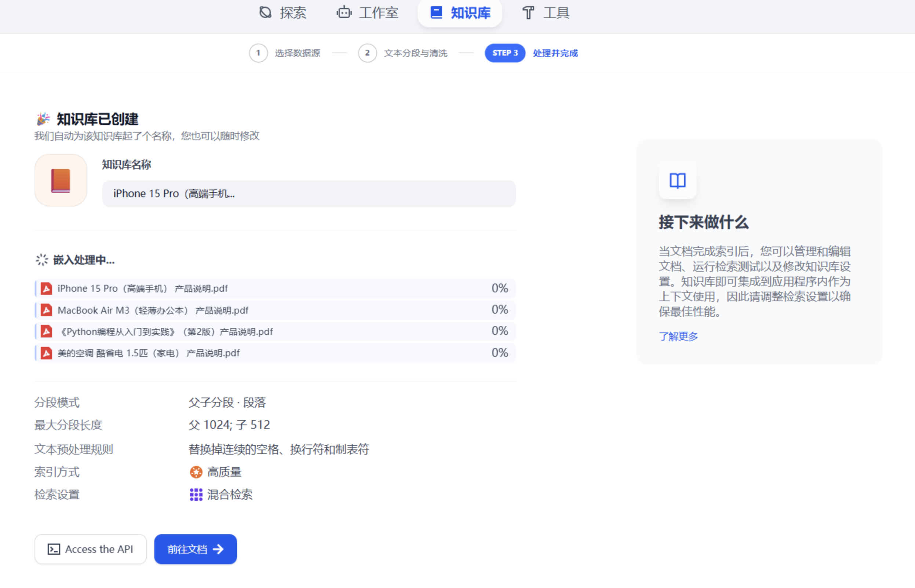Click the PDF icon for Python编程 file
Screen dimensions: 915x588
pos(47,331)
